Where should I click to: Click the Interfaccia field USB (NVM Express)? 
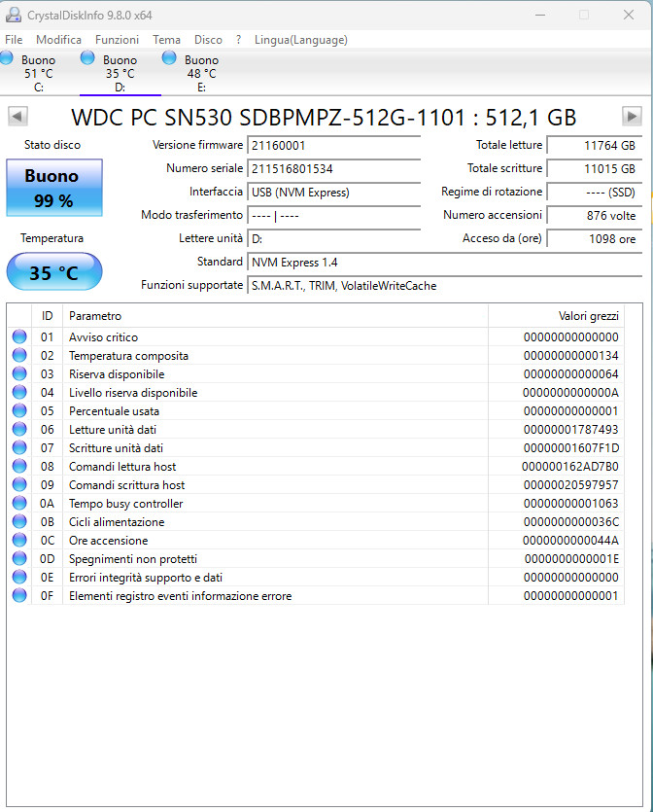(333, 193)
